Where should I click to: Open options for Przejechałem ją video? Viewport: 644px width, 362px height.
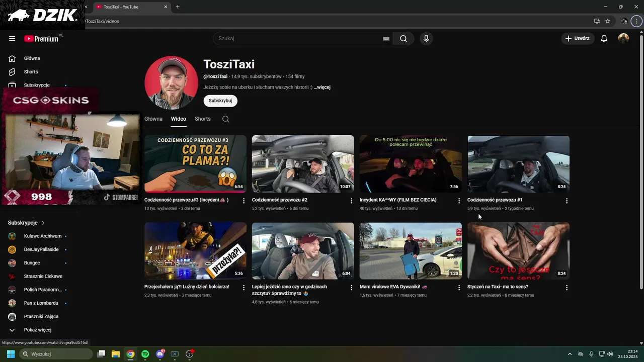244,288
